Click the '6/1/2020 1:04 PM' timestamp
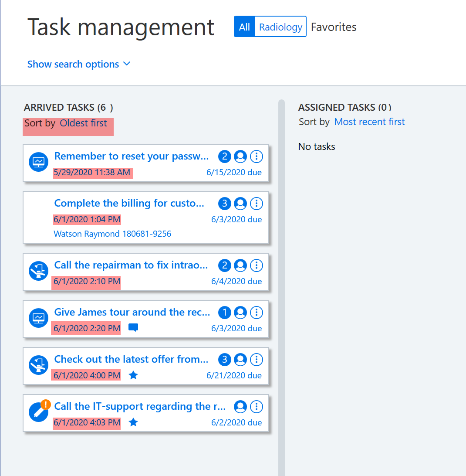This screenshot has width=466, height=476. 87,219
